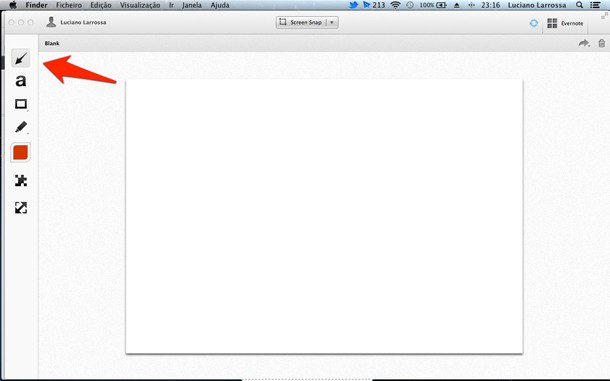The image size is (610, 381).
Task: Open the Wi-Fi status menu
Action: pyautogui.click(x=395, y=5)
